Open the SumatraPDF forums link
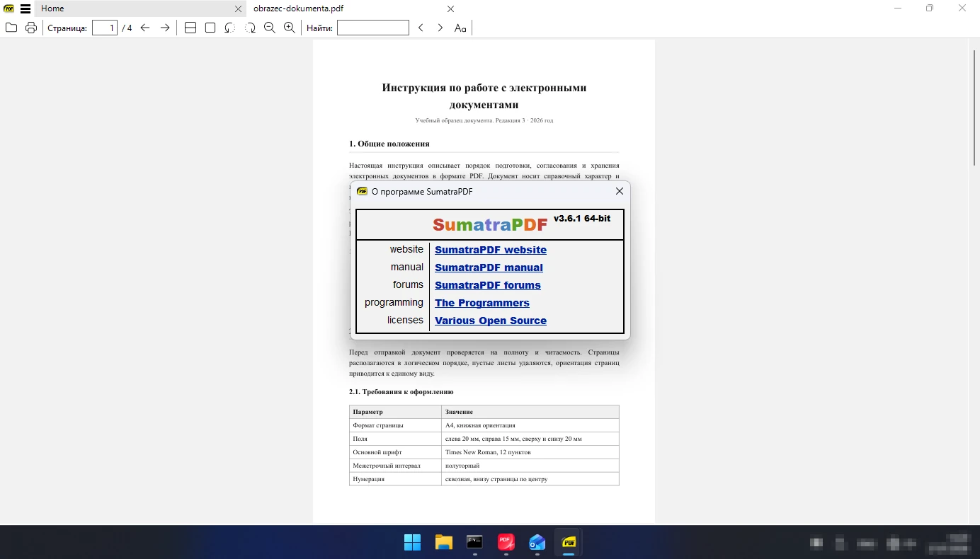 488,285
